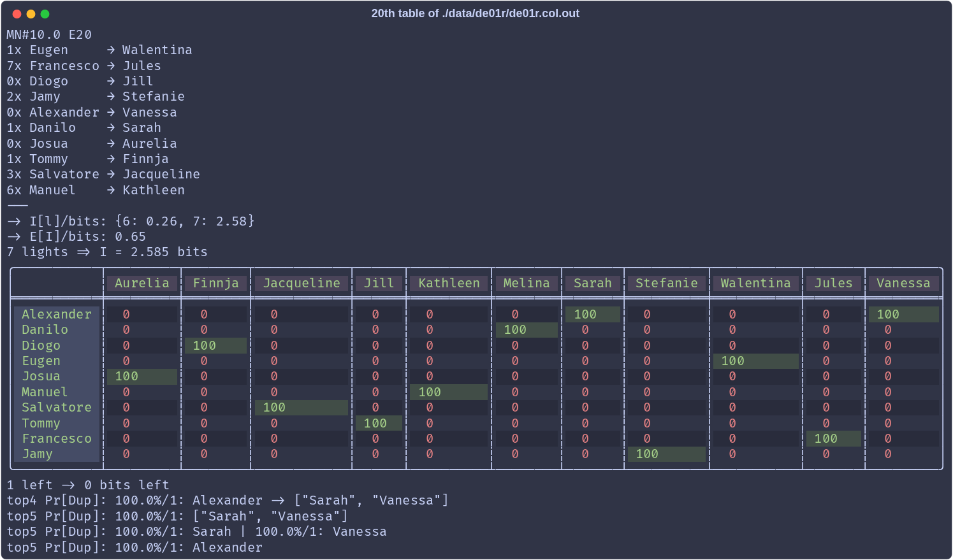The height and width of the screenshot is (560, 953).
Task: Click the Jill column header
Action: [x=379, y=283]
